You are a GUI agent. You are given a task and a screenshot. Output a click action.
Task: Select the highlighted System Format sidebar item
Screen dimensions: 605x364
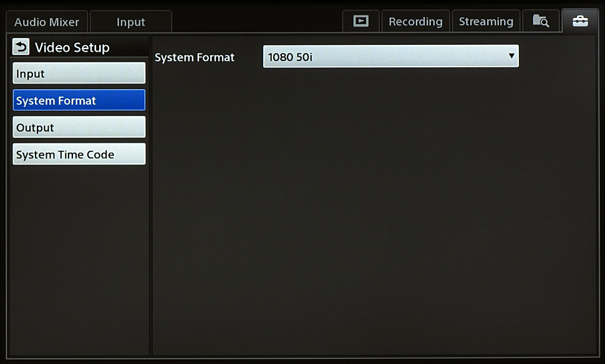point(79,100)
